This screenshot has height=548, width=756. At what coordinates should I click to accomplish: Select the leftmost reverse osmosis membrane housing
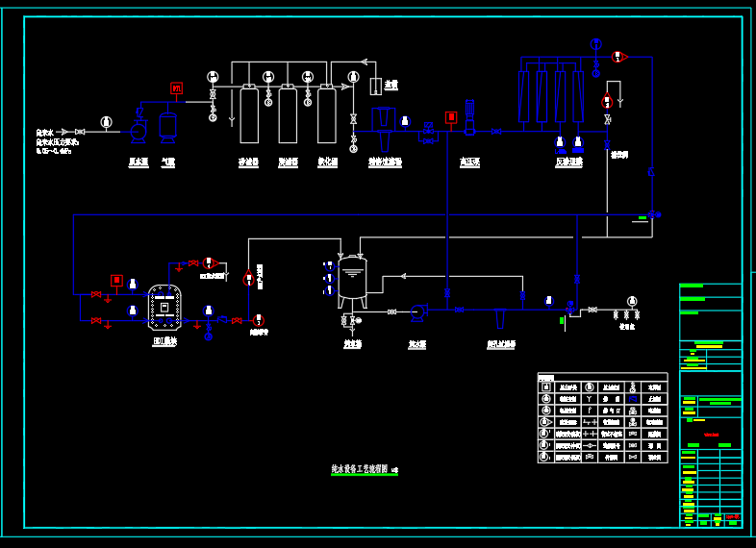coord(524,96)
